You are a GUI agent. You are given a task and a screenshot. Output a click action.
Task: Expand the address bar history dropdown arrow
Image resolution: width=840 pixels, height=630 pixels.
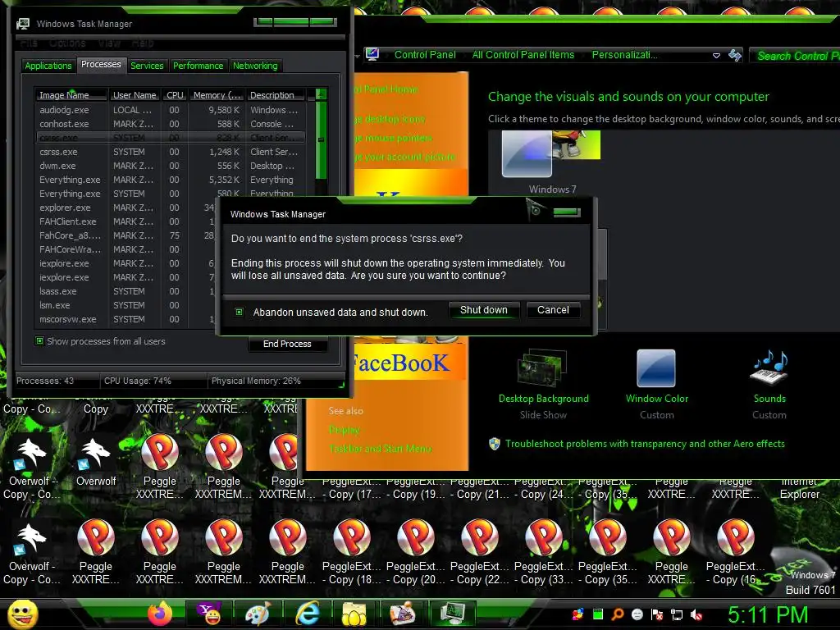tap(716, 55)
